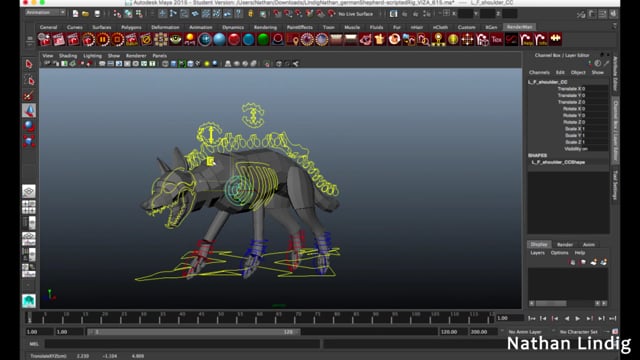Screen dimensions: 640x360
Task: Click the eye shelf icon in RenderMan
Action: [x=176, y=40]
